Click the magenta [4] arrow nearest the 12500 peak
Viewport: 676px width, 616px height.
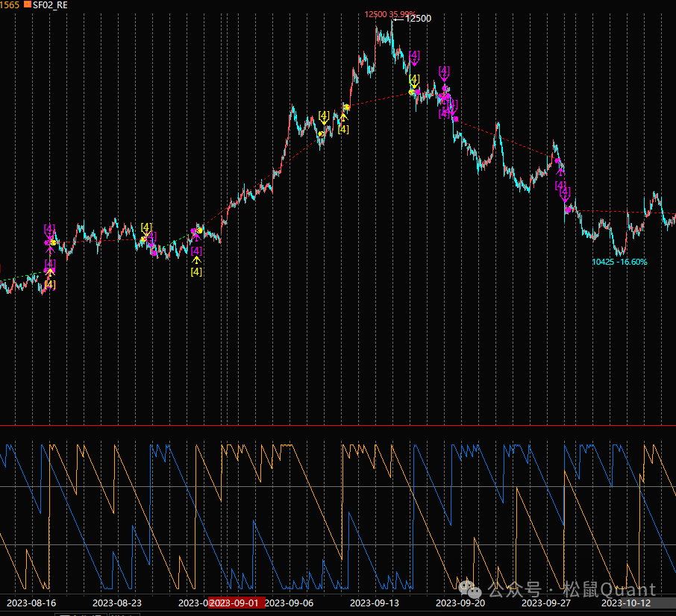415,56
